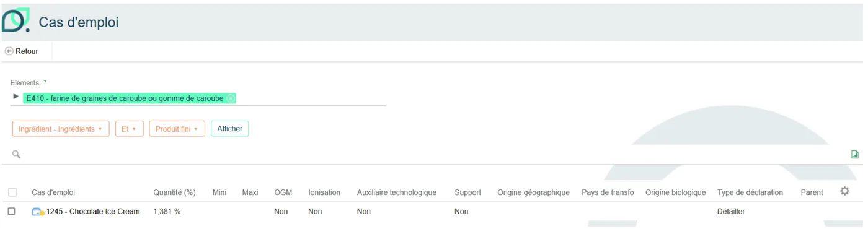Click the Mini column header
This screenshot has height=229, width=868.
(219, 192)
